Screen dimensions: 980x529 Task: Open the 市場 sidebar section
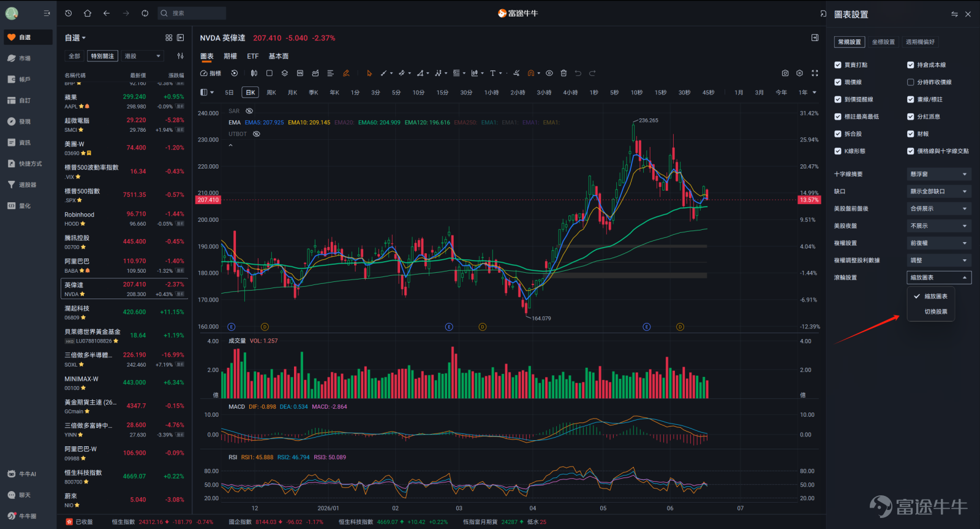[19, 58]
